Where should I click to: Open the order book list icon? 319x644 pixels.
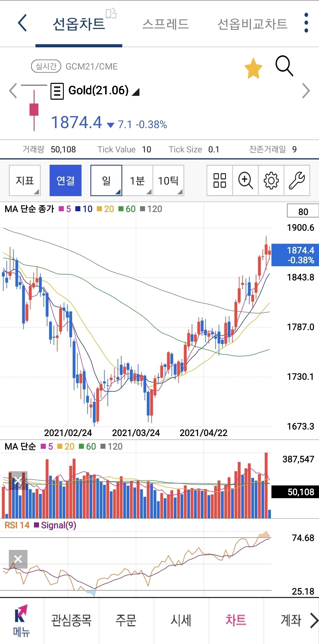pyautogui.click(x=57, y=91)
